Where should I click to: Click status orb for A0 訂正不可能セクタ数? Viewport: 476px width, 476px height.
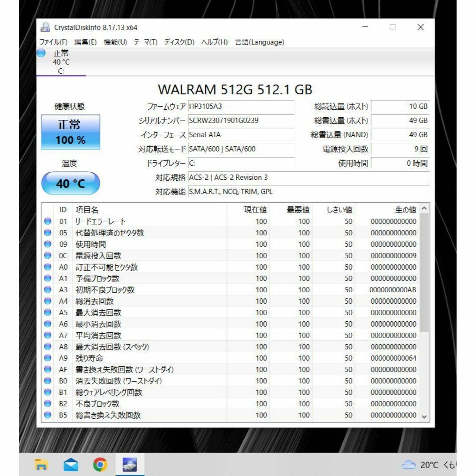48,267
